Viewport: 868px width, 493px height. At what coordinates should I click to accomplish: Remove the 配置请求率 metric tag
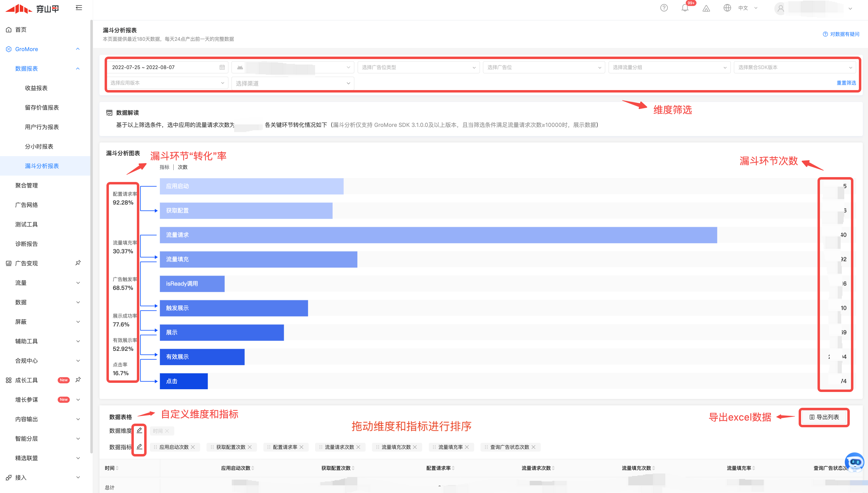(301, 447)
